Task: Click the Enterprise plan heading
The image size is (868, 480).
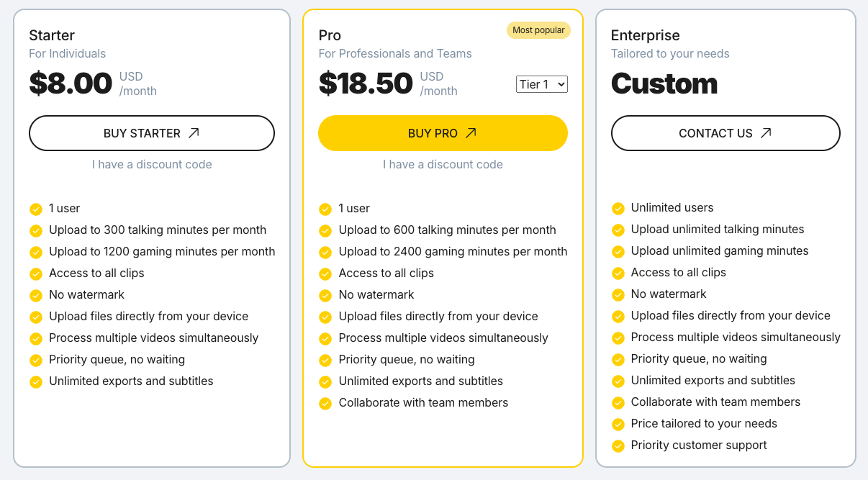Action: [645, 35]
